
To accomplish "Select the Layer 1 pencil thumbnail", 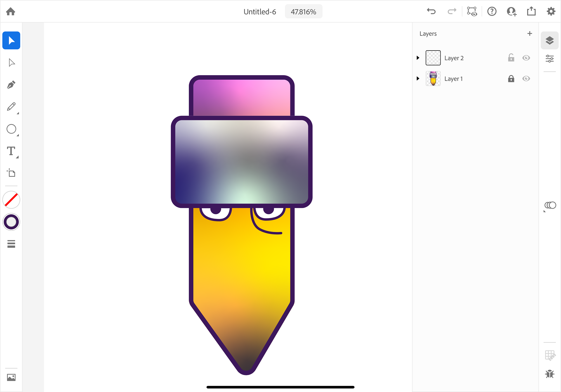I will 433,79.
